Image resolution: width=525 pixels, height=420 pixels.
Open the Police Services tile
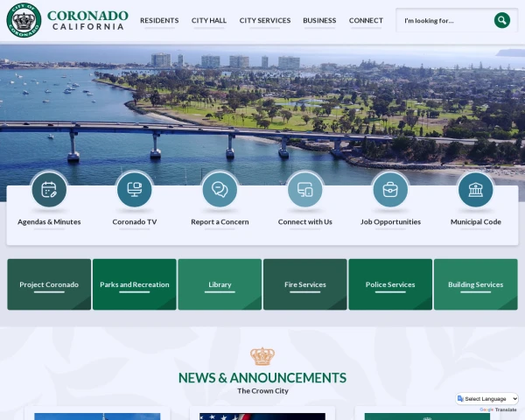(x=390, y=284)
